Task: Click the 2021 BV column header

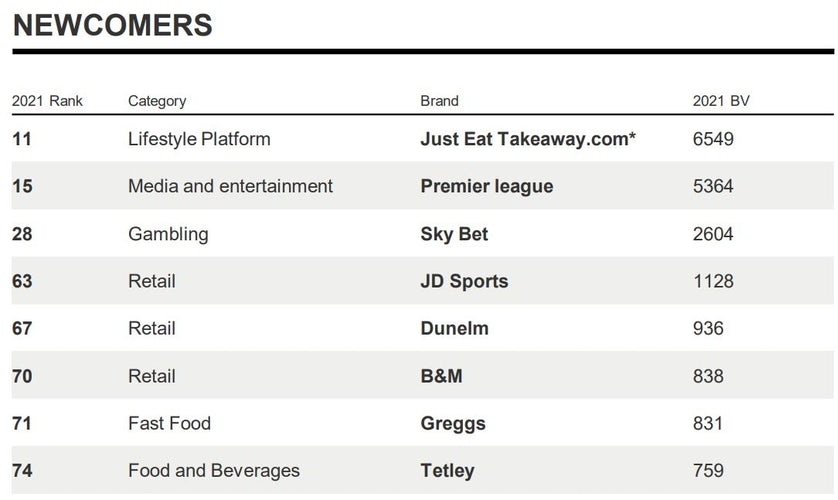Action: coord(721,101)
